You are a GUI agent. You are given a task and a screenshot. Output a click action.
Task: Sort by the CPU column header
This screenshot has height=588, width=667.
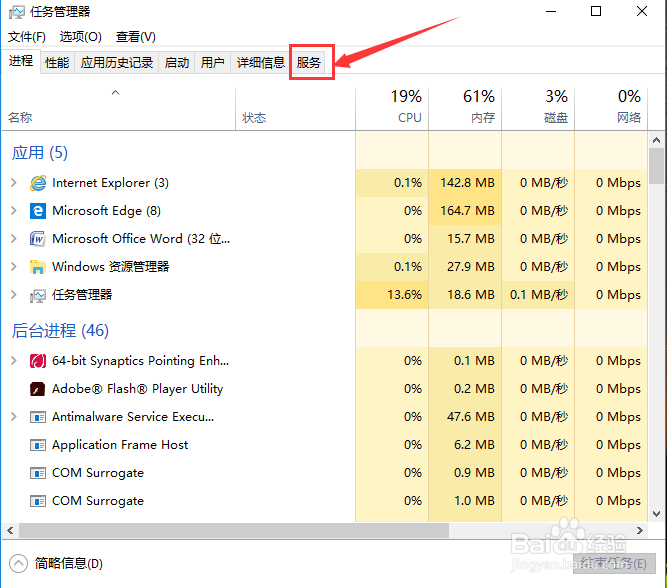point(392,109)
